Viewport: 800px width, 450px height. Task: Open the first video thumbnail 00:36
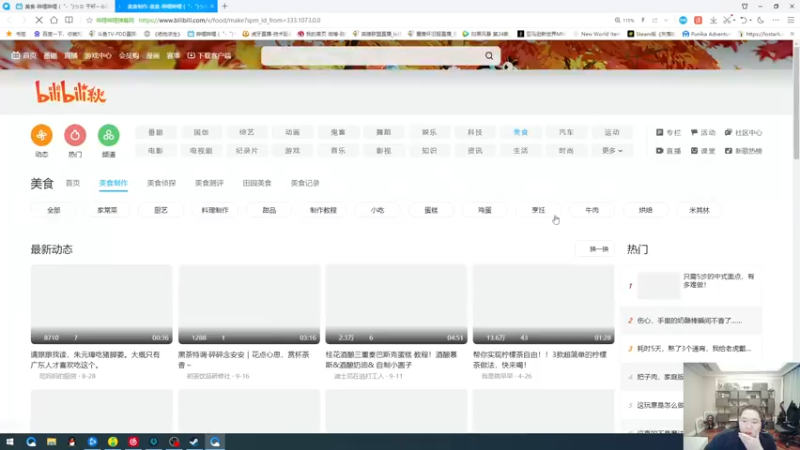(102, 304)
